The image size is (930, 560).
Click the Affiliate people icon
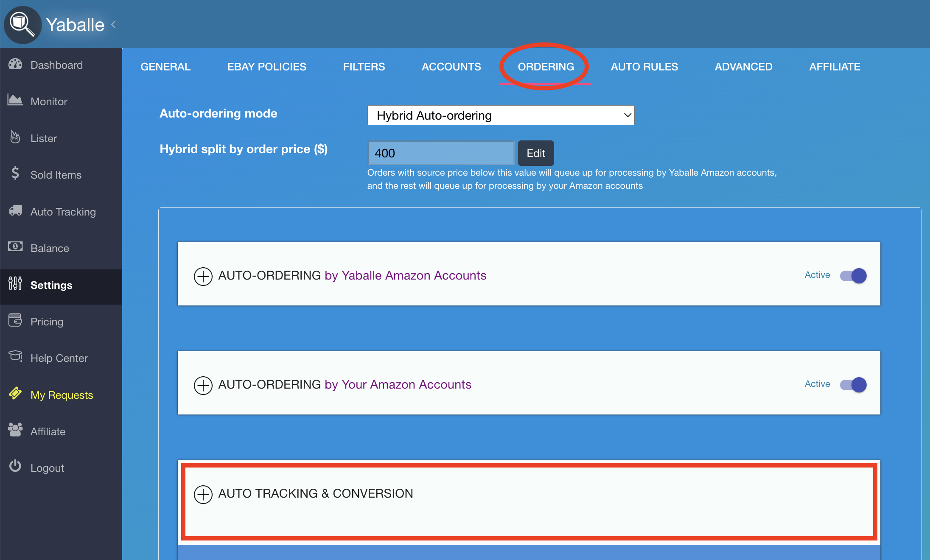coord(15,430)
